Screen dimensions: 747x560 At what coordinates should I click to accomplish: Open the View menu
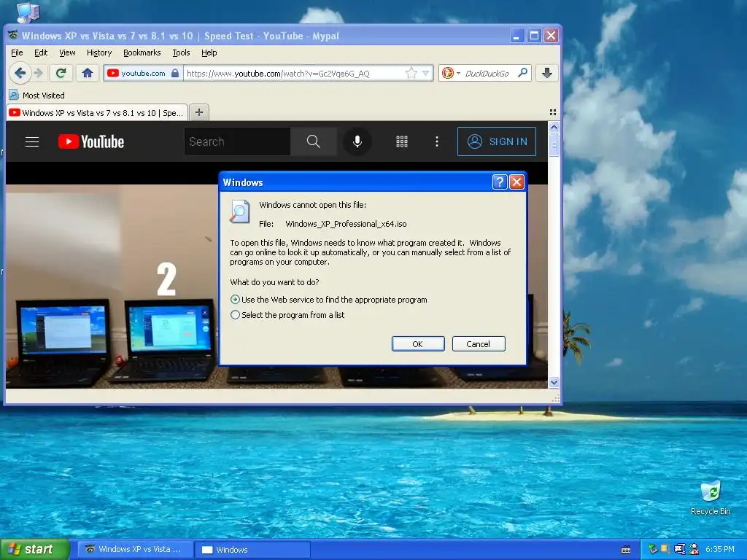coord(67,52)
